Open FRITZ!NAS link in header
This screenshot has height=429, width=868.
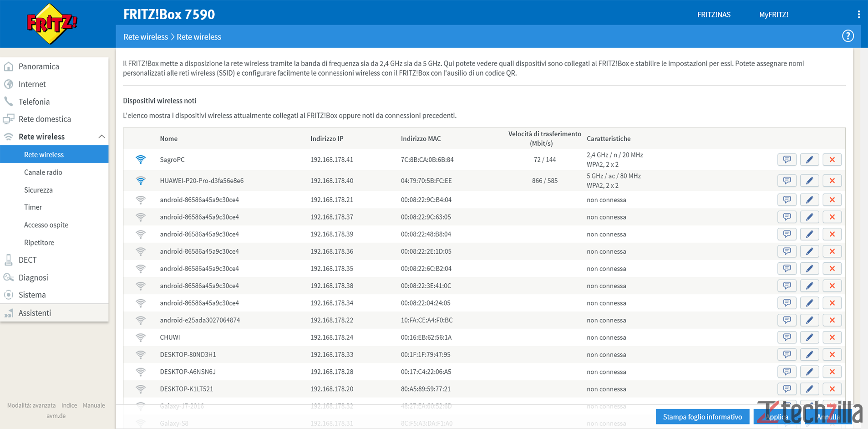pyautogui.click(x=714, y=15)
